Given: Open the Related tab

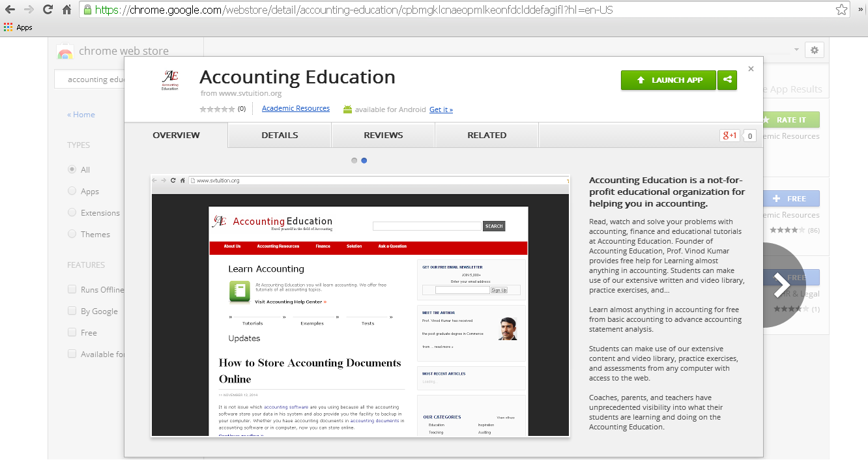Looking at the screenshot, I should click(x=487, y=136).
